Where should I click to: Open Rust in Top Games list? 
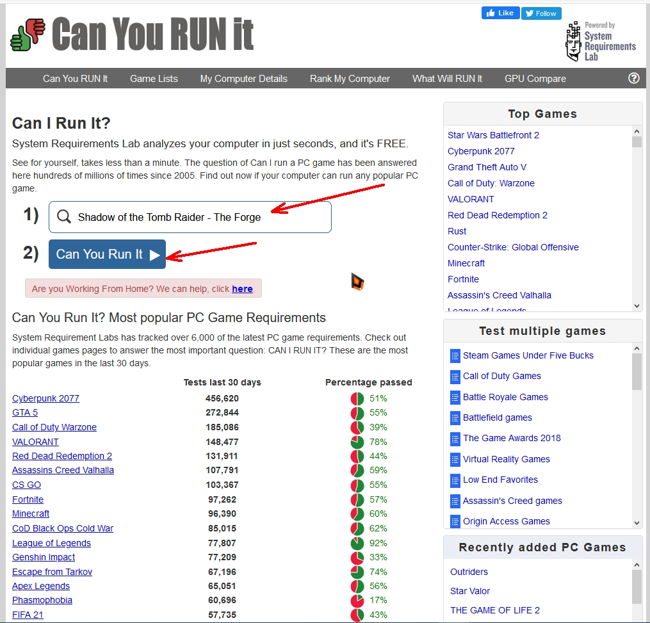click(x=457, y=231)
